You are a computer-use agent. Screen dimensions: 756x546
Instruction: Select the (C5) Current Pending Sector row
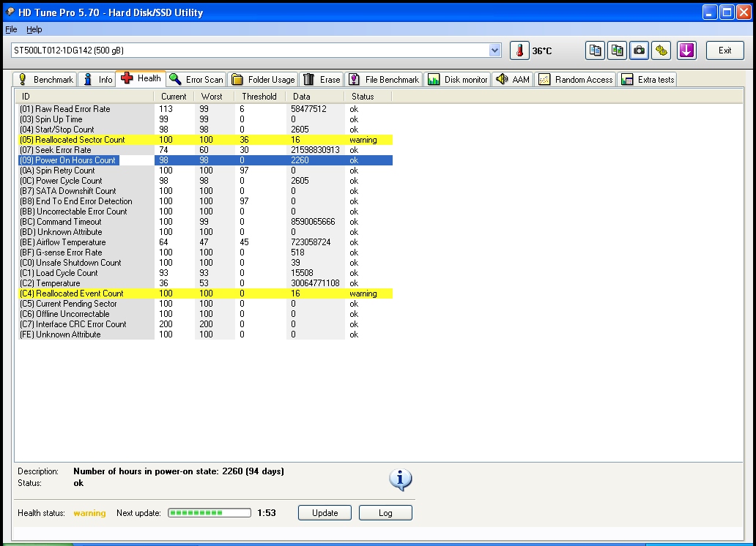point(205,304)
